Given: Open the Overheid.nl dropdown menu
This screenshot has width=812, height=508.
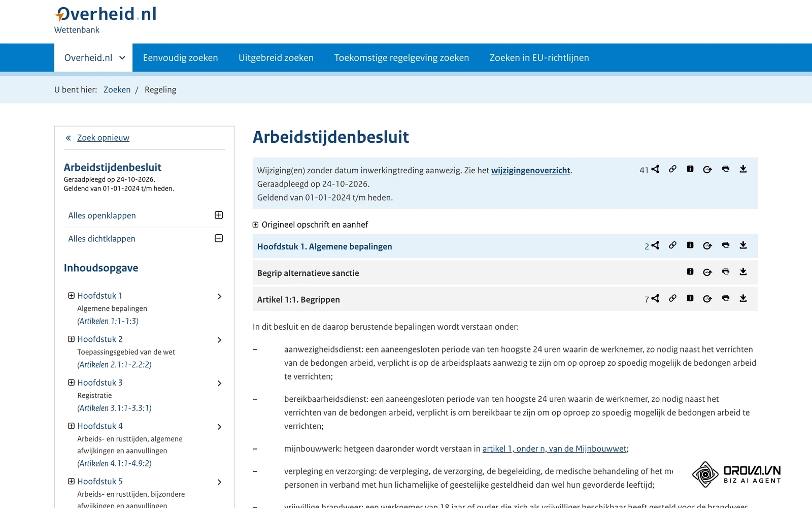Looking at the screenshot, I should pos(94,57).
